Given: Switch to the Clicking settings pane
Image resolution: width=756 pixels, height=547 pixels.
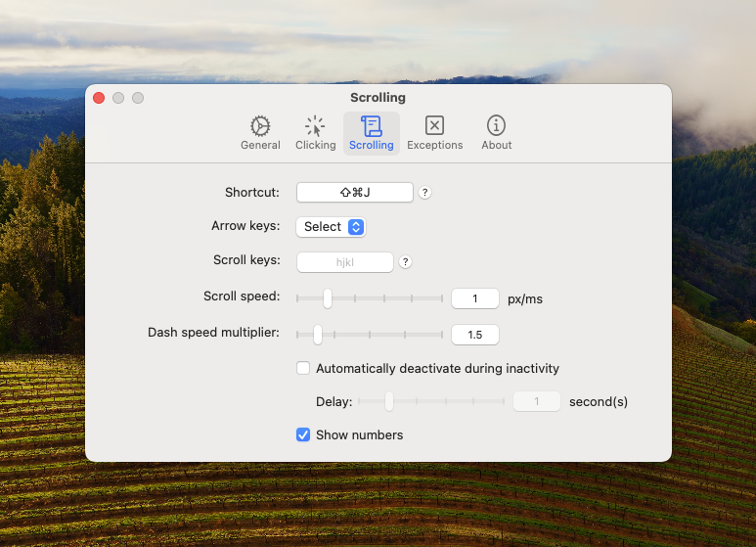Looking at the screenshot, I should (x=315, y=133).
